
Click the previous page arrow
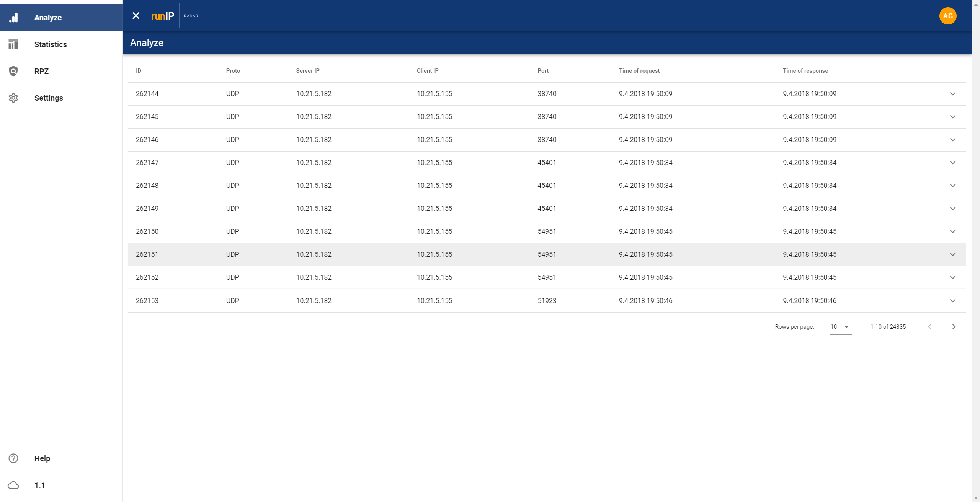(x=930, y=327)
